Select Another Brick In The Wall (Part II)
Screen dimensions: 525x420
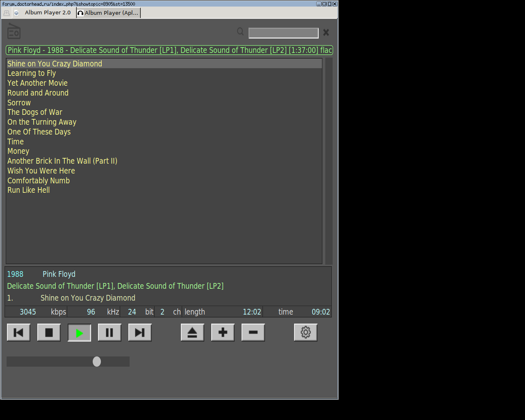[164, 161]
